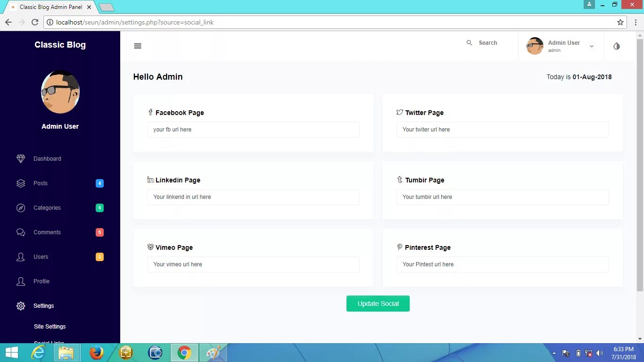Launch Firefox from the taskbar

click(x=97, y=353)
